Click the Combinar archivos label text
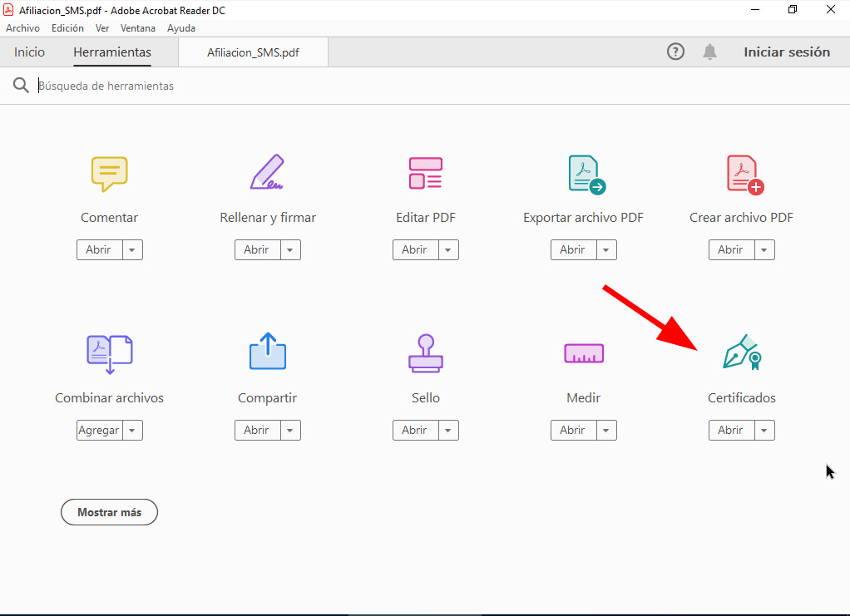 (x=110, y=397)
